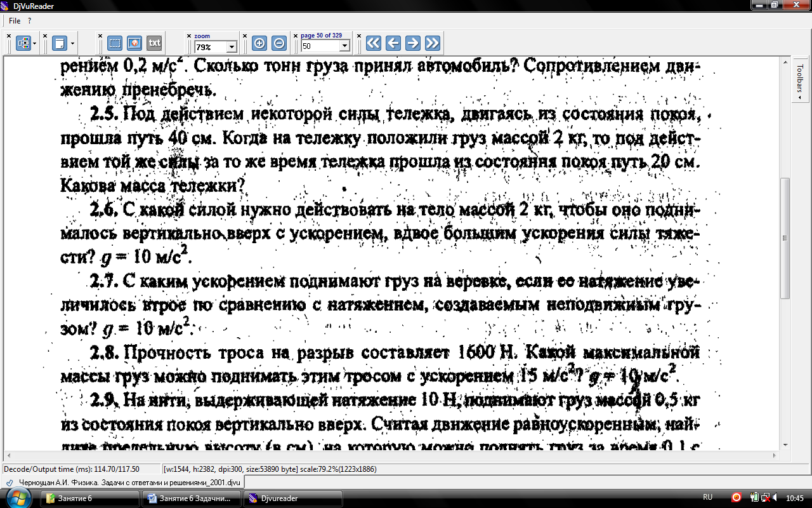Zoom in with the plus magnifier

[259, 43]
